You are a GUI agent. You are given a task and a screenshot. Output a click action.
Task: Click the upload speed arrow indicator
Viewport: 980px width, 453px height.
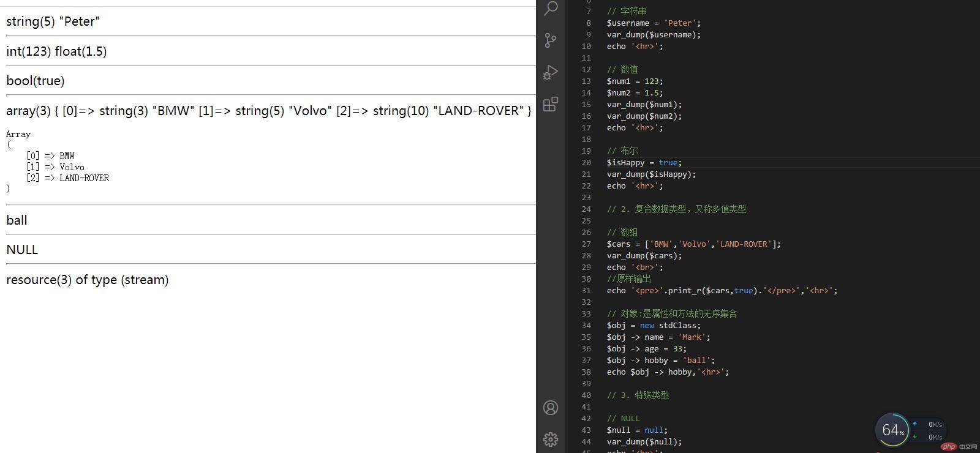[914, 424]
